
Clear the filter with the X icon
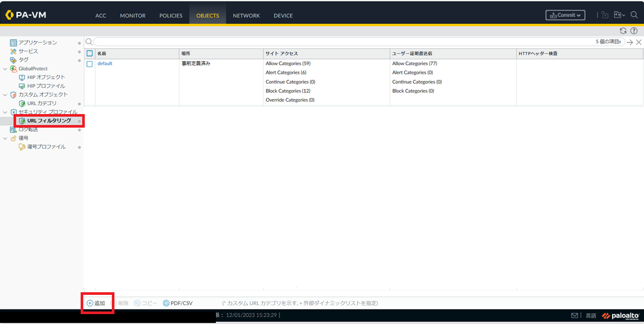point(639,42)
